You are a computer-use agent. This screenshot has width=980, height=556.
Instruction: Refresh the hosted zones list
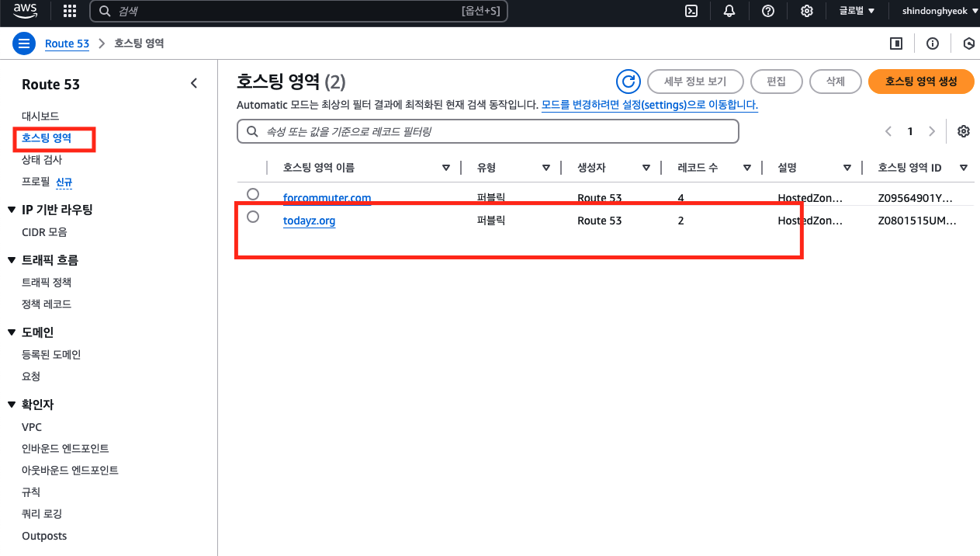(628, 82)
